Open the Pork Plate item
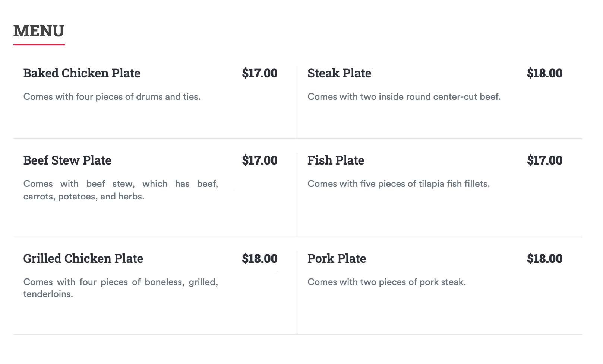The image size is (603, 364). coord(337,259)
